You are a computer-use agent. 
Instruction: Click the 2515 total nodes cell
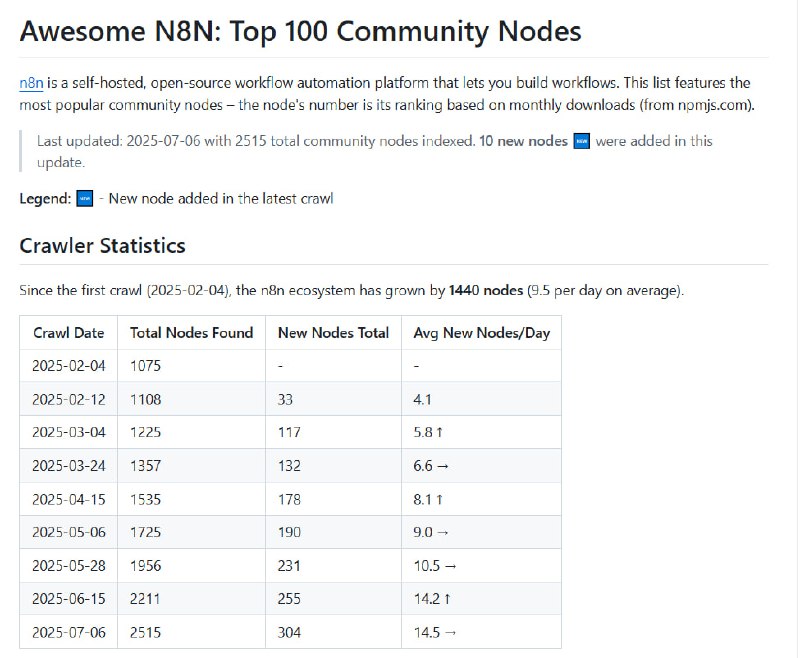point(144,632)
